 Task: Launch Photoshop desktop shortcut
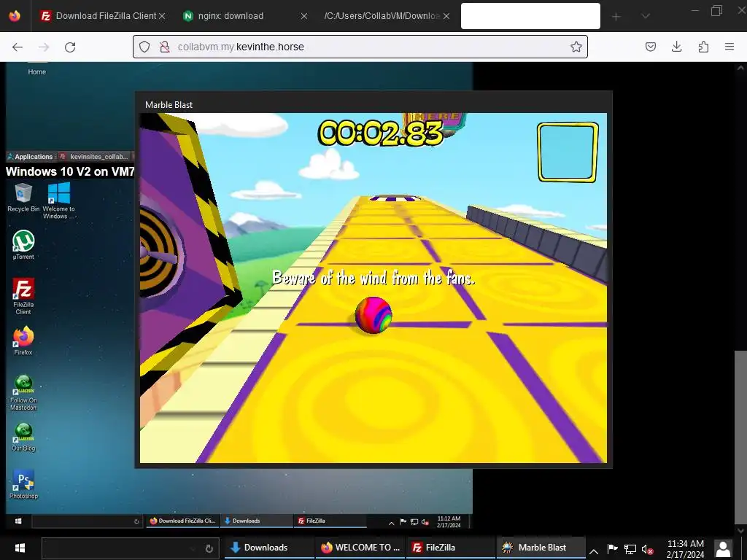click(x=23, y=484)
